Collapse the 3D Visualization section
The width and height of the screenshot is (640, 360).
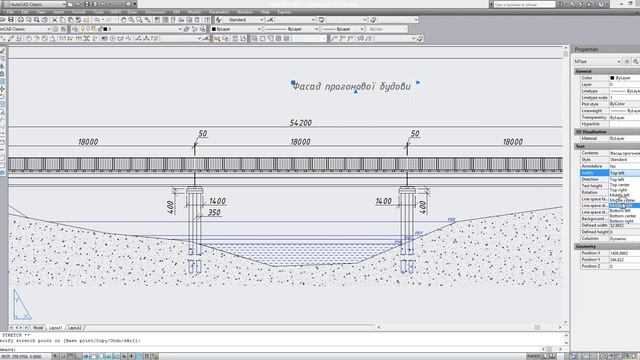(607, 132)
